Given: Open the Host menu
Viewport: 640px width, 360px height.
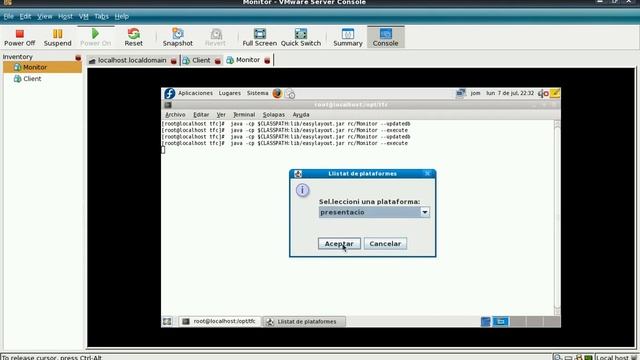Looking at the screenshot, I should (65, 16).
